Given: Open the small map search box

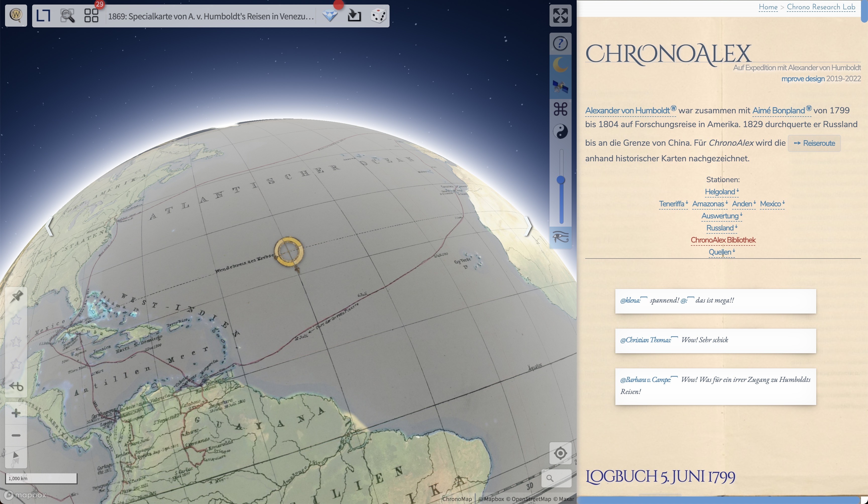Looking at the screenshot, I should (x=556, y=479).
